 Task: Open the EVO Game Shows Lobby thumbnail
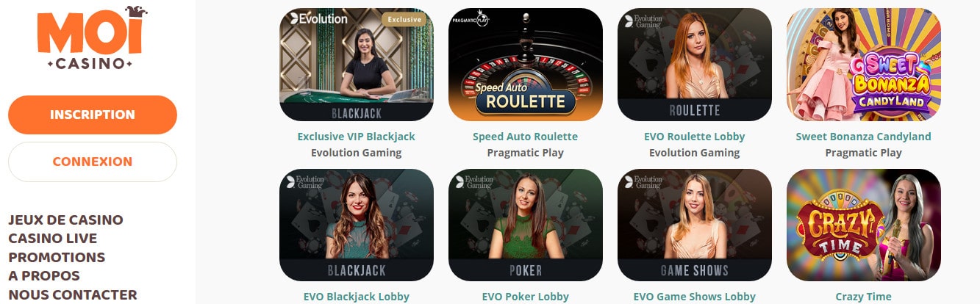pos(695,225)
